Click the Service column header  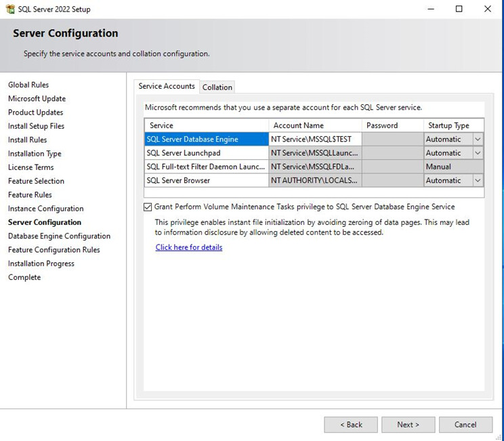pos(207,125)
